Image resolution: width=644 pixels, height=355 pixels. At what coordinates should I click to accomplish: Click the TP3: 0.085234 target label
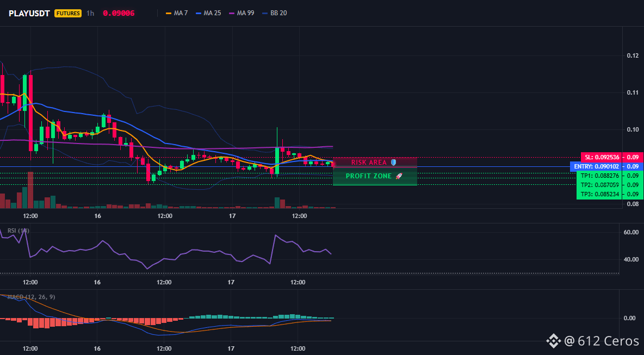click(x=599, y=195)
